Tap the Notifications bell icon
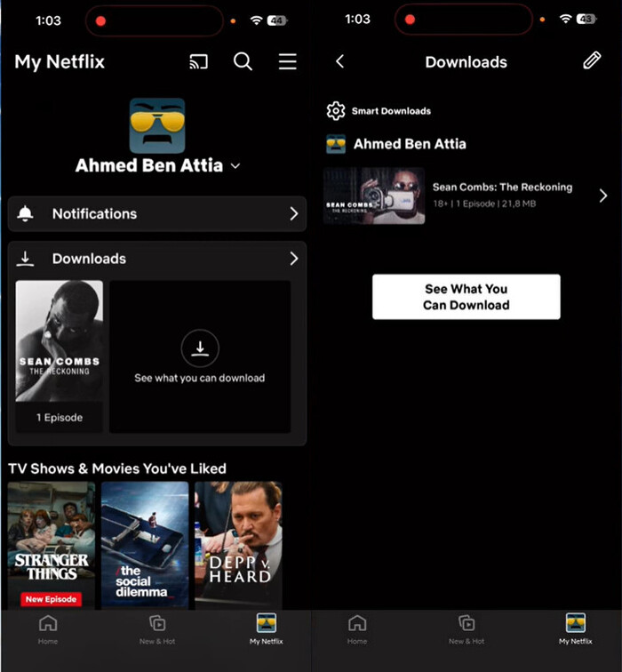622x672 pixels. tap(25, 213)
